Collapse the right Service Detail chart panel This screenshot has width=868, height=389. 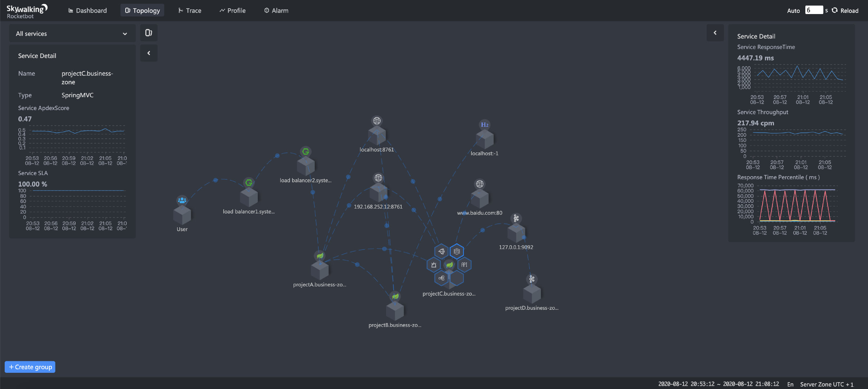(715, 33)
